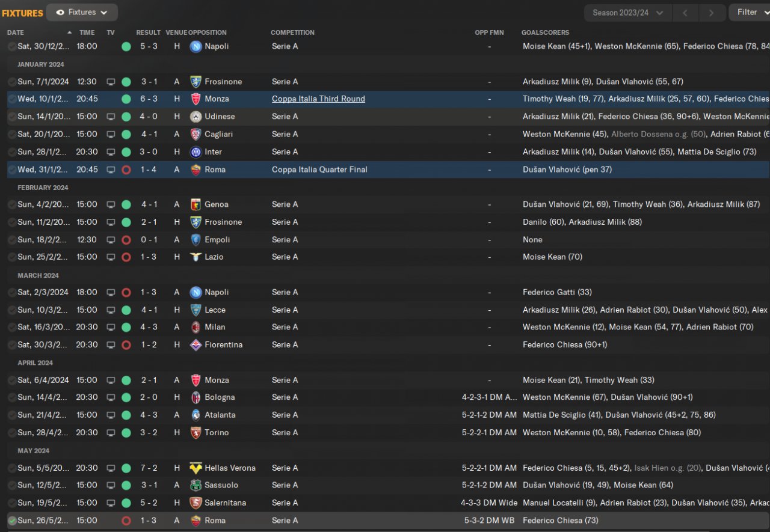Click the 4-3-3 DM Wide formation text
This screenshot has width=770, height=532.
(488, 503)
